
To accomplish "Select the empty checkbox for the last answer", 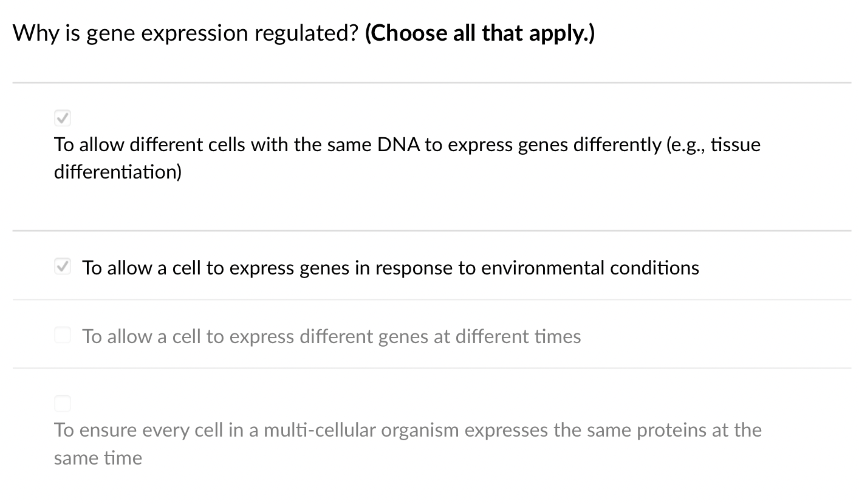I will point(63,403).
